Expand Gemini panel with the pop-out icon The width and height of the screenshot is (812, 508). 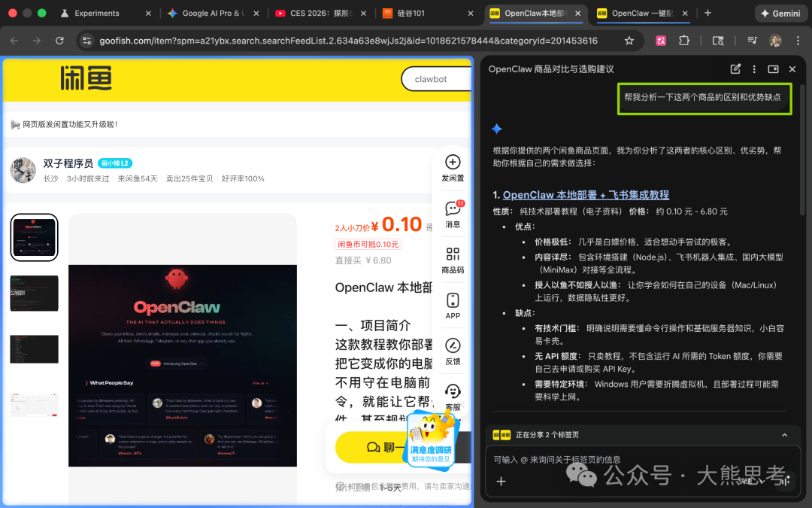click(x=773, y=68)
